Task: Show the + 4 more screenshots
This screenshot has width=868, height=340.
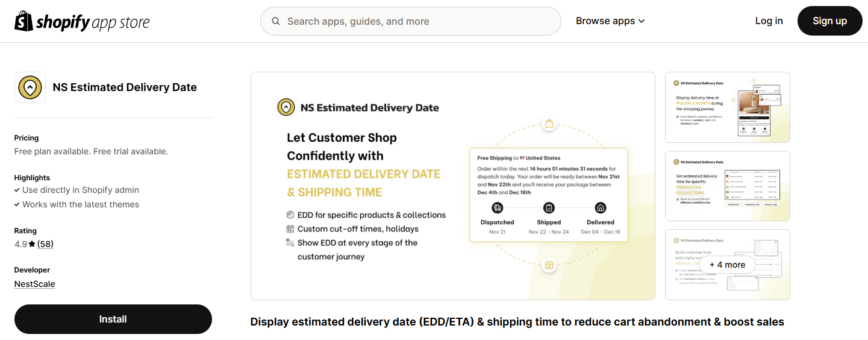Action: pos(728,265)
